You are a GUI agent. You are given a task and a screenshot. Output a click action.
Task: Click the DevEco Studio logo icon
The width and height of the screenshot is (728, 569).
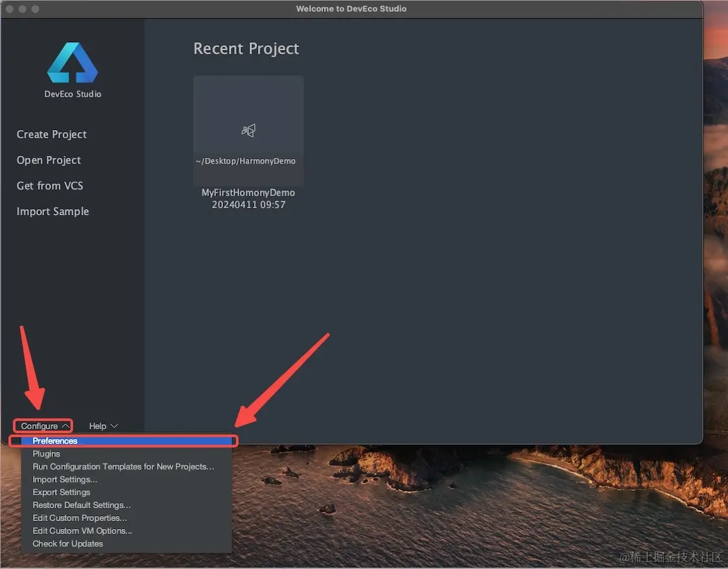(72, 63)
